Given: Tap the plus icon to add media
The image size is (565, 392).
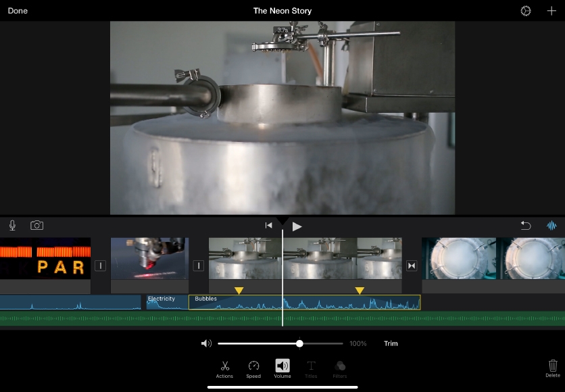Looking at the screenshot, I should click(x=551, y=11).
